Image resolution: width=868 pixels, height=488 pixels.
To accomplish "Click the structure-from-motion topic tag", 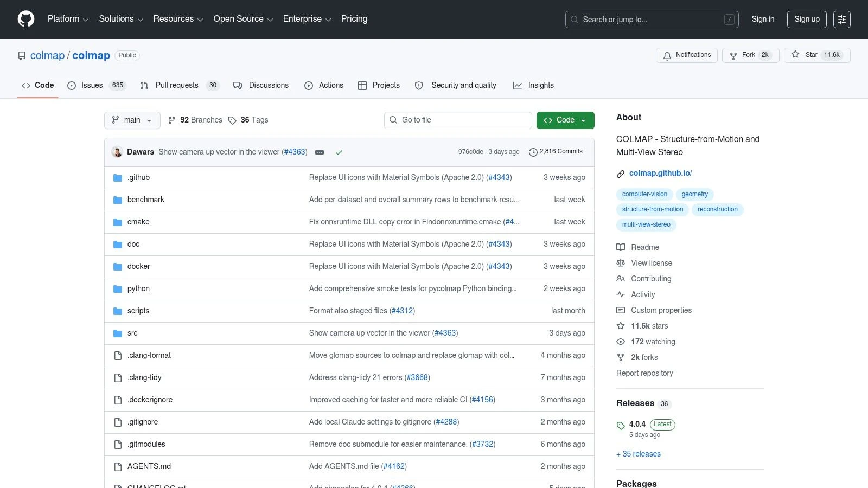I will coord(653,209).
